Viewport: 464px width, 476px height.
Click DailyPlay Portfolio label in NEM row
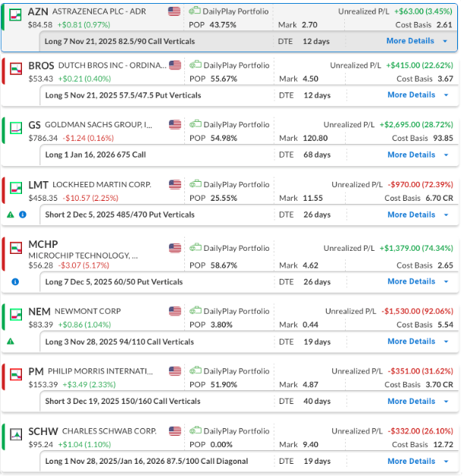coord(236,312)
